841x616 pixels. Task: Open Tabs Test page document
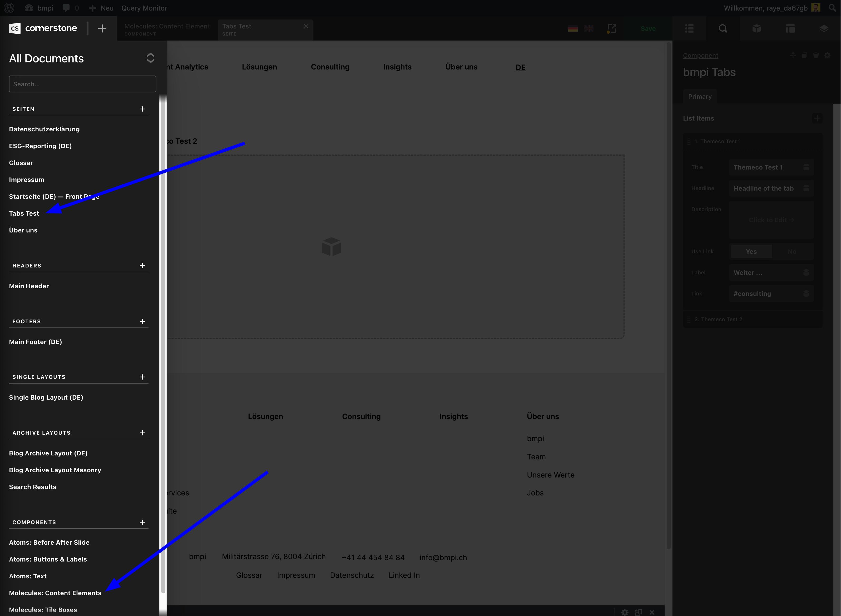pos(24,213)
